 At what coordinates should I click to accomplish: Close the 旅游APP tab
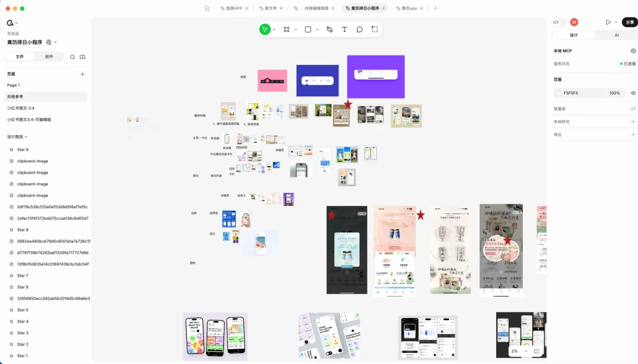(246, 8)
